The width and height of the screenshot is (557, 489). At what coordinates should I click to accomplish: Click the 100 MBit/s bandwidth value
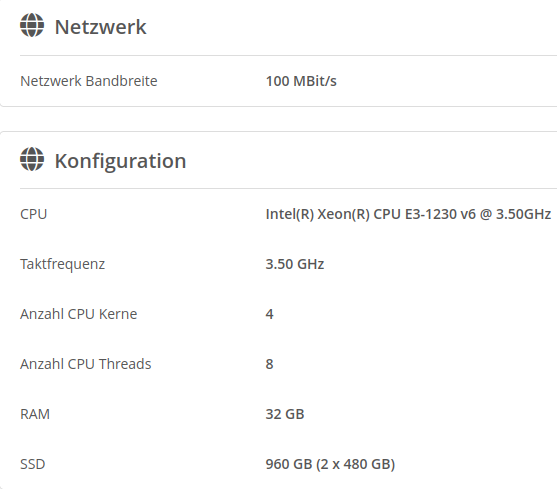[301, 81]
